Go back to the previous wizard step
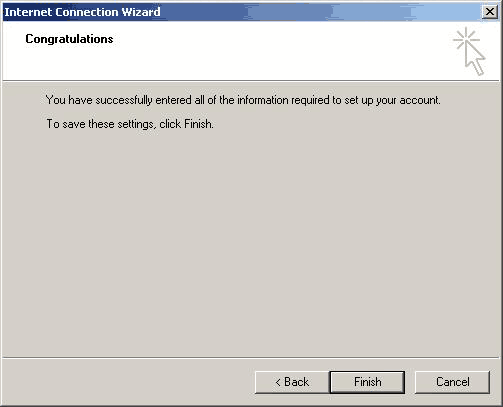The image size is (503, 407). (x=292, y=382)
